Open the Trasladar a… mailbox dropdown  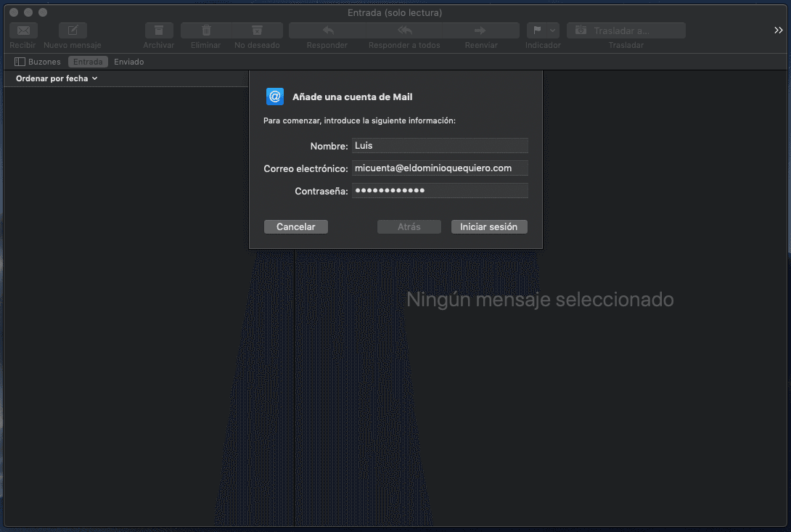(626, 30)
